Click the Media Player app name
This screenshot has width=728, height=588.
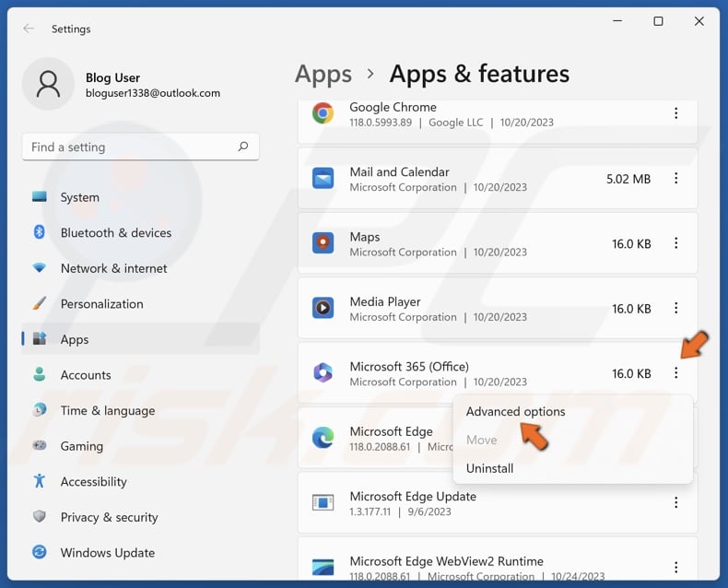[x=385, y=302]
